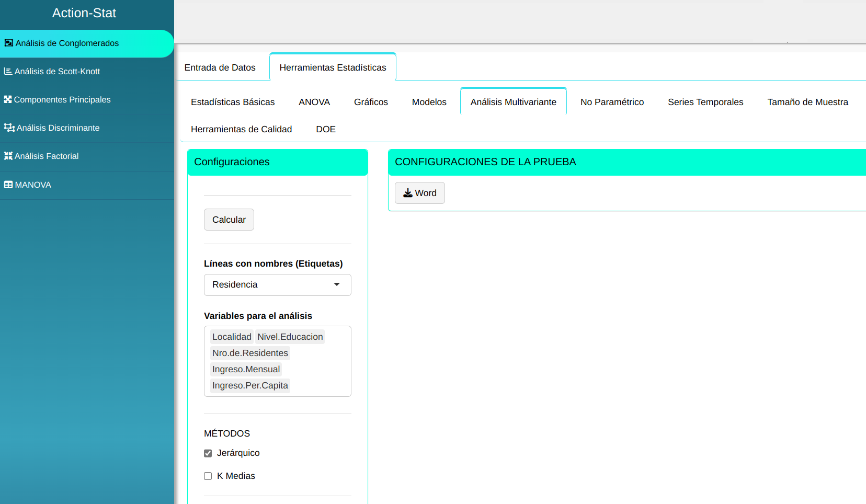Screen dimensions: 866x504
Task: Click the Análisis de Conglomerados sidebar icon
Action: pos(9,43)
